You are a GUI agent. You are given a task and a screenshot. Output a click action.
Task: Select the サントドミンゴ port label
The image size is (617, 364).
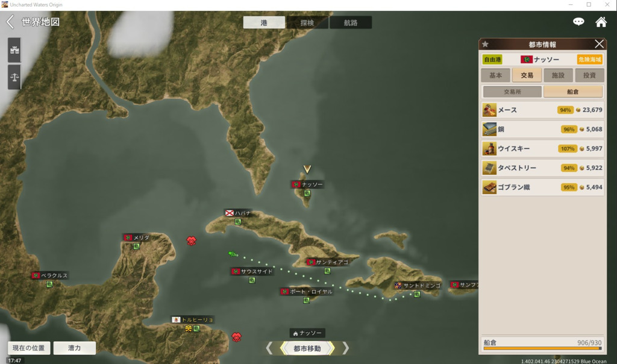pyautogui.click(x=418, y=285)
